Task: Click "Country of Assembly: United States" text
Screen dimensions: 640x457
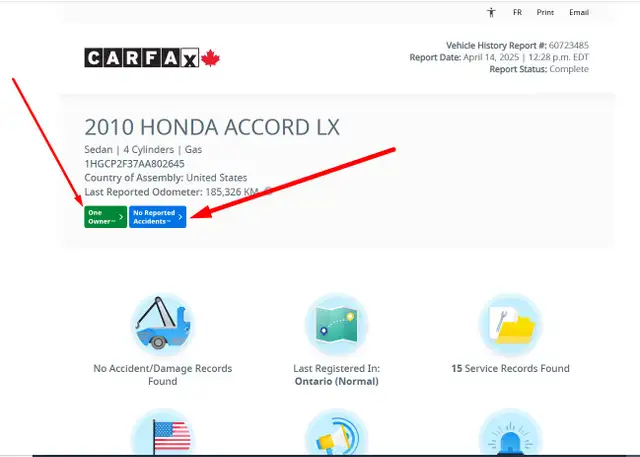Action: pyautogui.click(x=166, y=178)
